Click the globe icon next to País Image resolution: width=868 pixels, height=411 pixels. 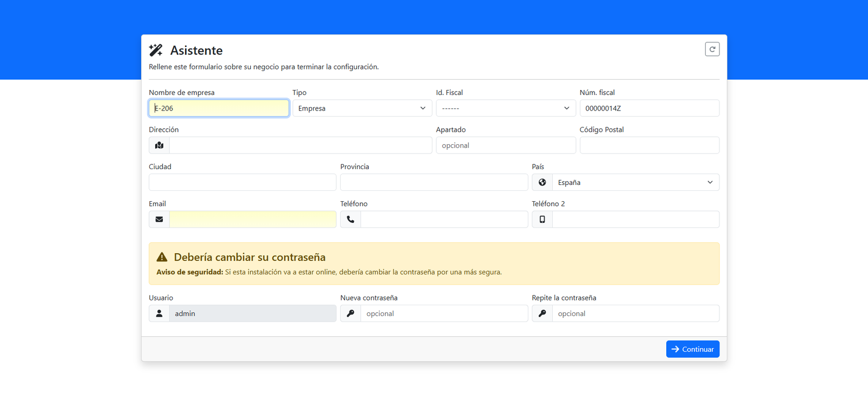[542, 182]
